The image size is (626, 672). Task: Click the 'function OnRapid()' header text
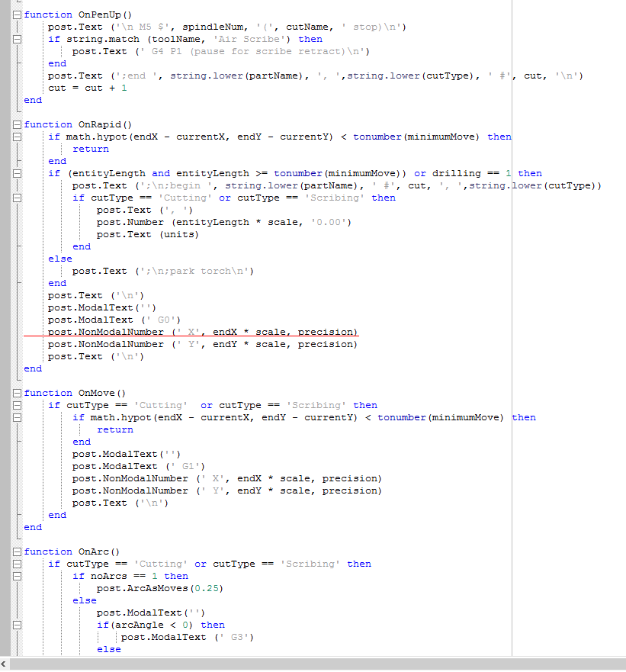tap(78, 125)
